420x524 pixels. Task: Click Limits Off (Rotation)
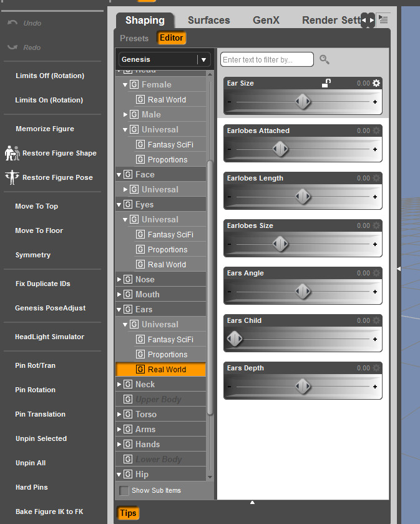point(50,76)
